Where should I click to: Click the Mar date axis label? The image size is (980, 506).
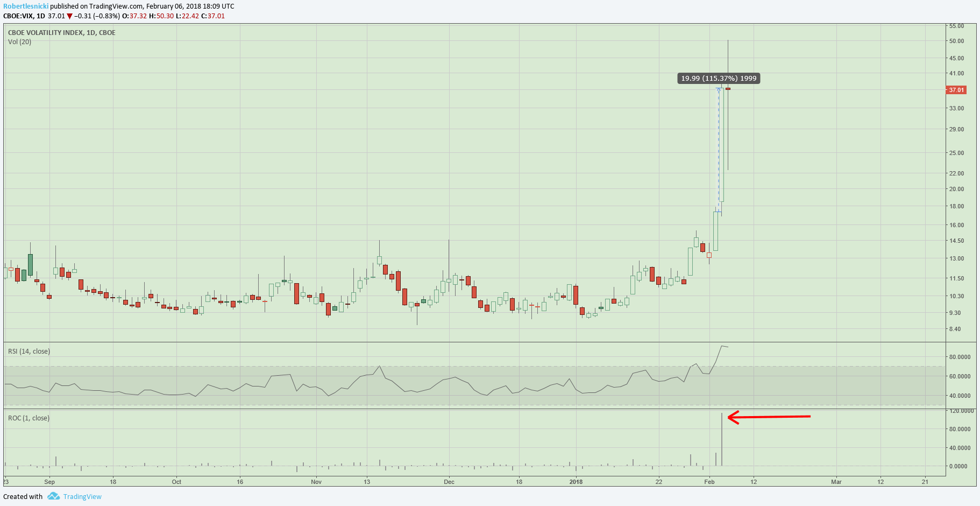pyautogui.click(x=836, y=482)
